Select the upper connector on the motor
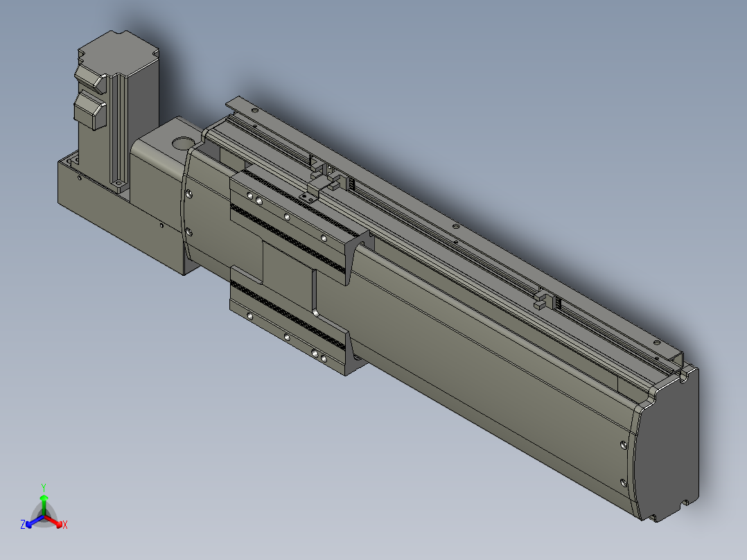The height and width of the screenshot is (560, 747). click(91, 78)
